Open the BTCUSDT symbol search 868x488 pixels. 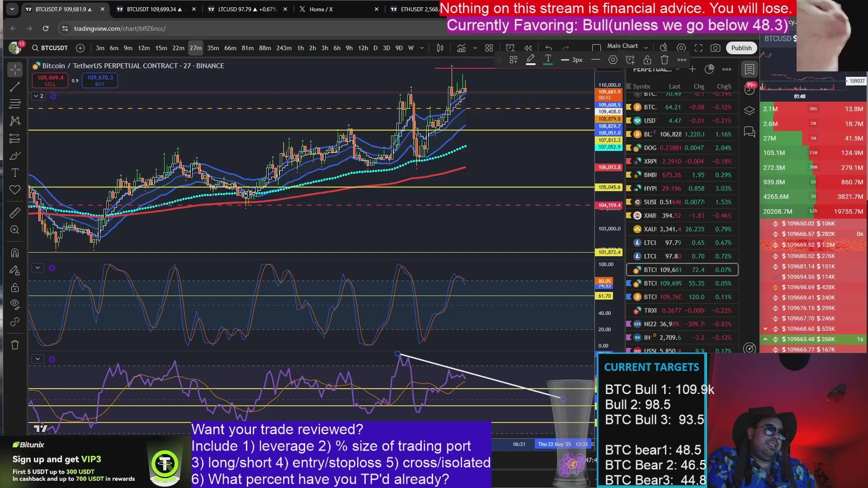50,48
